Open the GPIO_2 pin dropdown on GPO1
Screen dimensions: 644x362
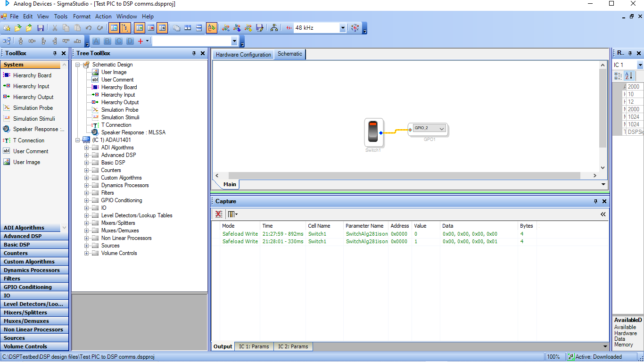442,128
